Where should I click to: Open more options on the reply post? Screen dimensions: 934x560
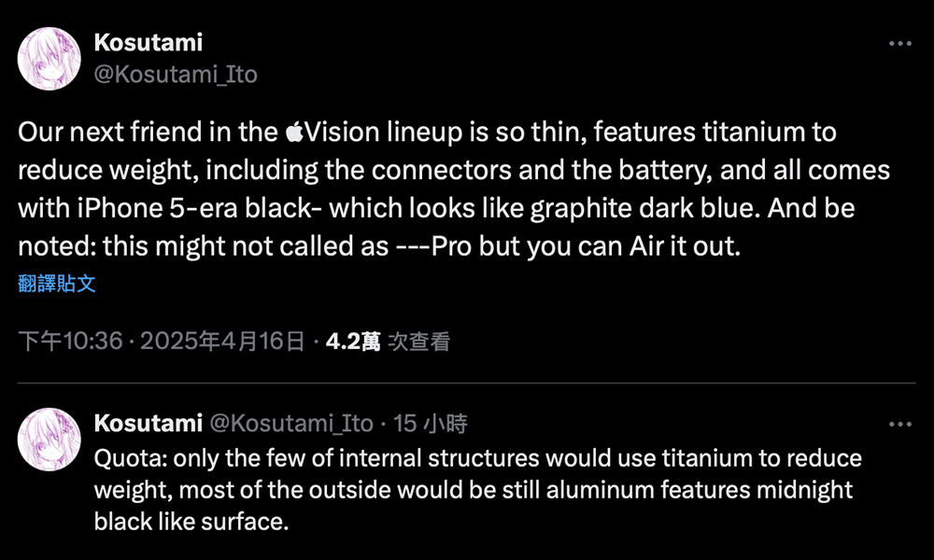(x=899, y=425)
